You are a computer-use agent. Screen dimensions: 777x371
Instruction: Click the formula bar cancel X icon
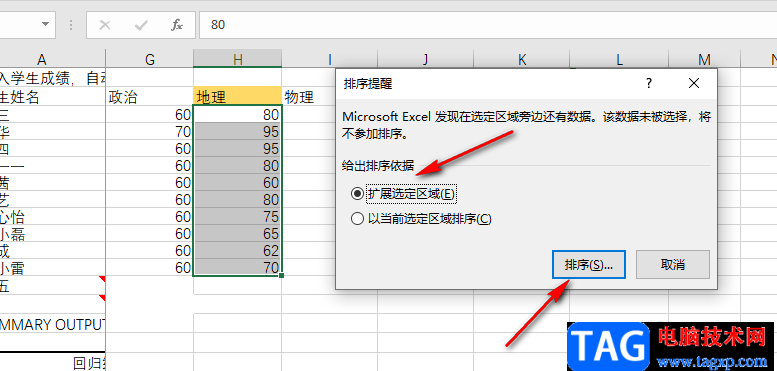(x=105, y=25)
